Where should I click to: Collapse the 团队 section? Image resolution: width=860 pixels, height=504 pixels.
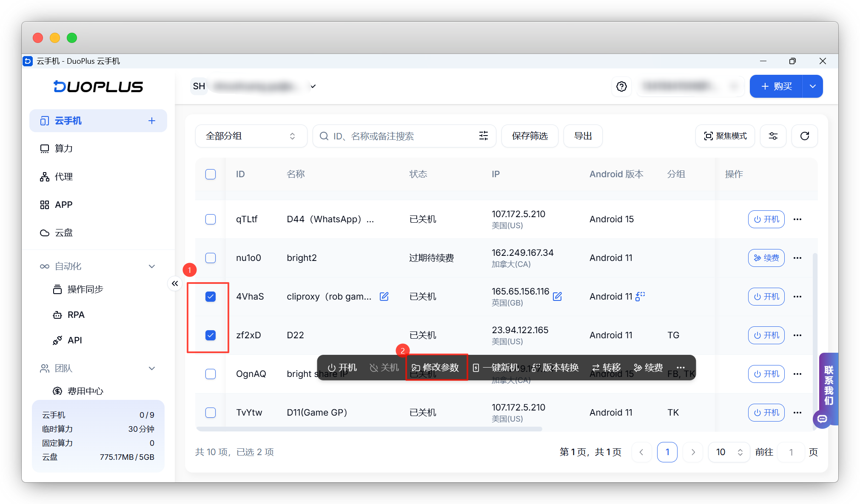(152, 368)
